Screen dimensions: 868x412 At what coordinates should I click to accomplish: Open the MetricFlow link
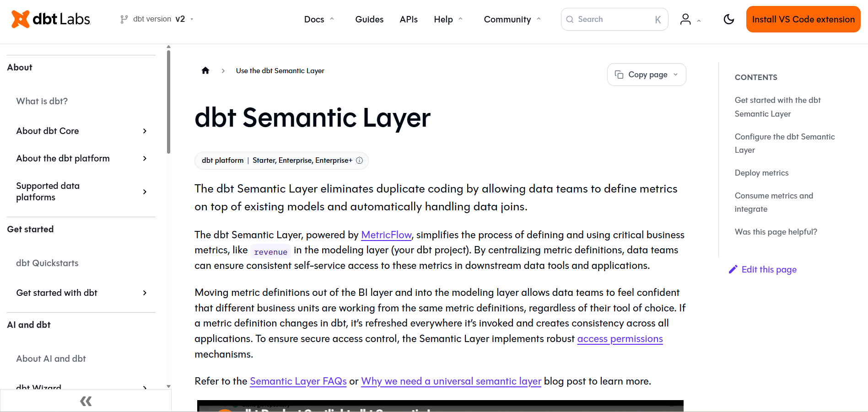[386, 235]
